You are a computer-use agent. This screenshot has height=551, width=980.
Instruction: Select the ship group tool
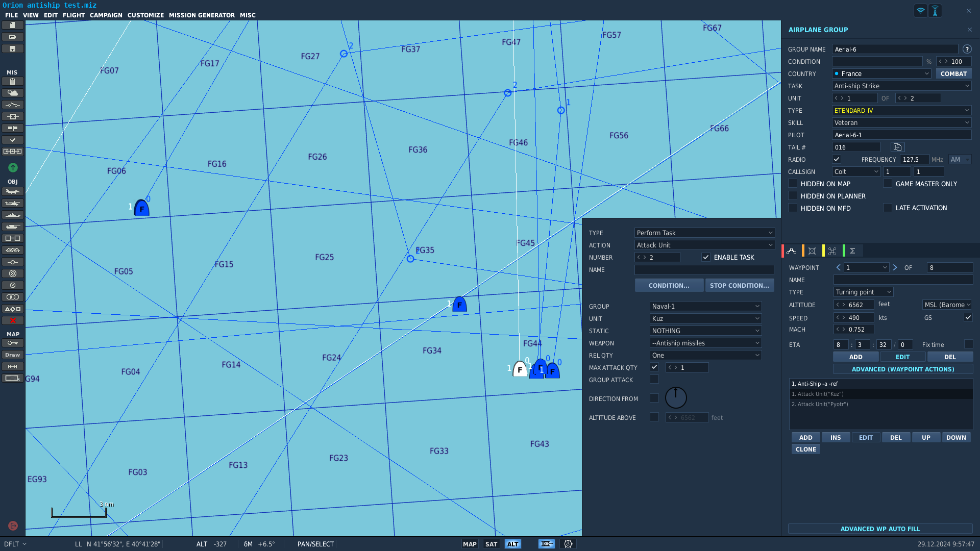[13, 215]
